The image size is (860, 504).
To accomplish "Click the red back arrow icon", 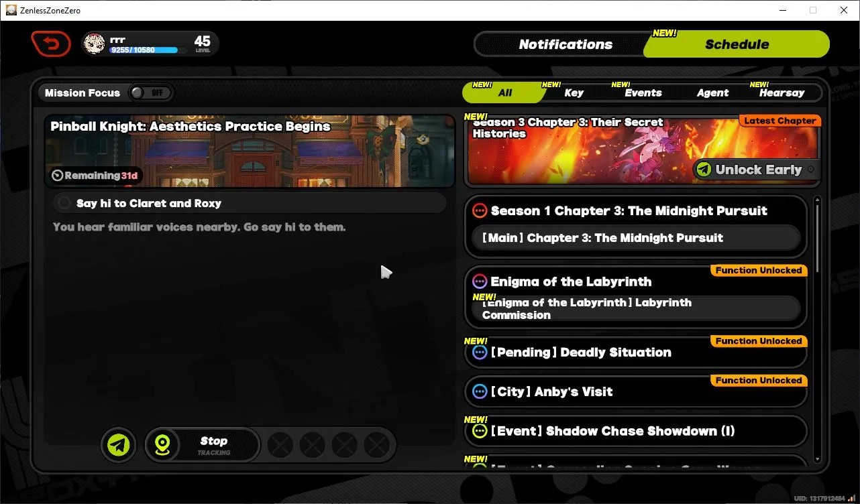I will (51, 44).
